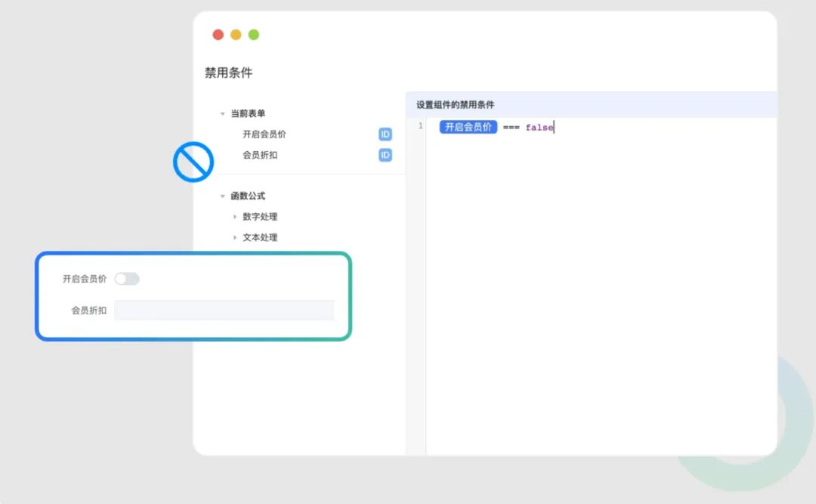
Task: Expand the 文本处理 function group
Action: click(x=235, y=237)
